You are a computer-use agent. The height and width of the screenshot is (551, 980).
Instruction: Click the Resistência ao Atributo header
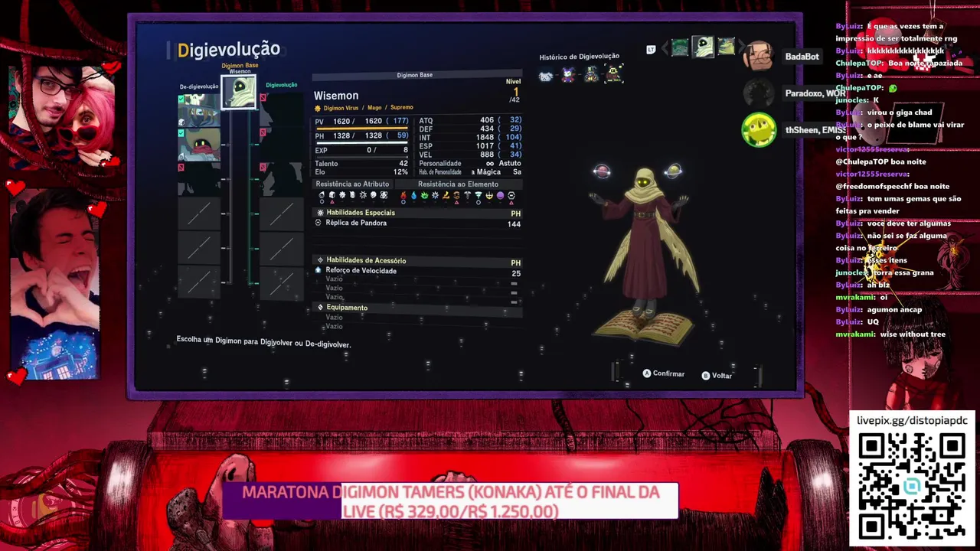(353, 184)
